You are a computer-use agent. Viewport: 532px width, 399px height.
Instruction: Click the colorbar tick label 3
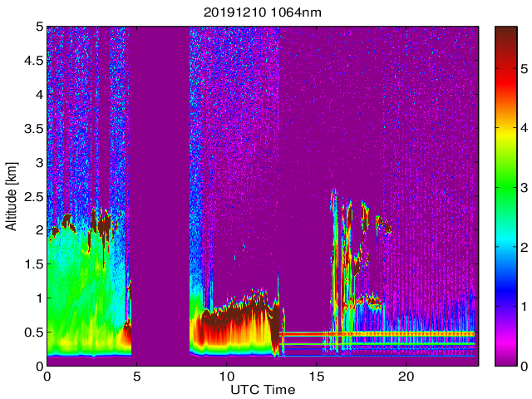525,188
